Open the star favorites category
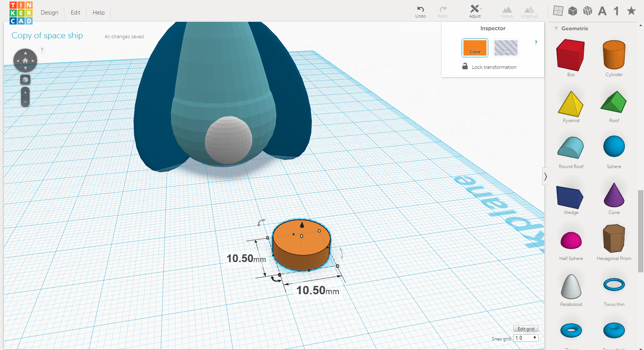 pyautogui.click(x=631, y=11)
